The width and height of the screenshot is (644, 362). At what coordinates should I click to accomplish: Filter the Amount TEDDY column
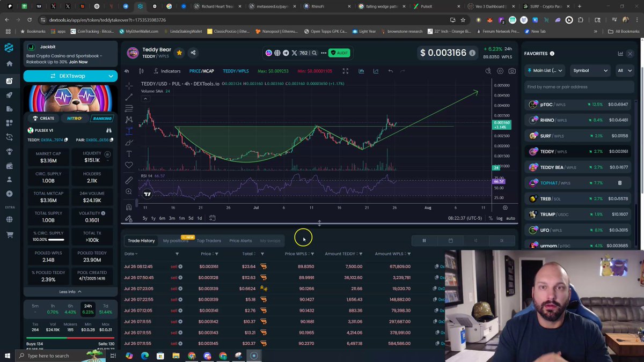coord(361,254)
